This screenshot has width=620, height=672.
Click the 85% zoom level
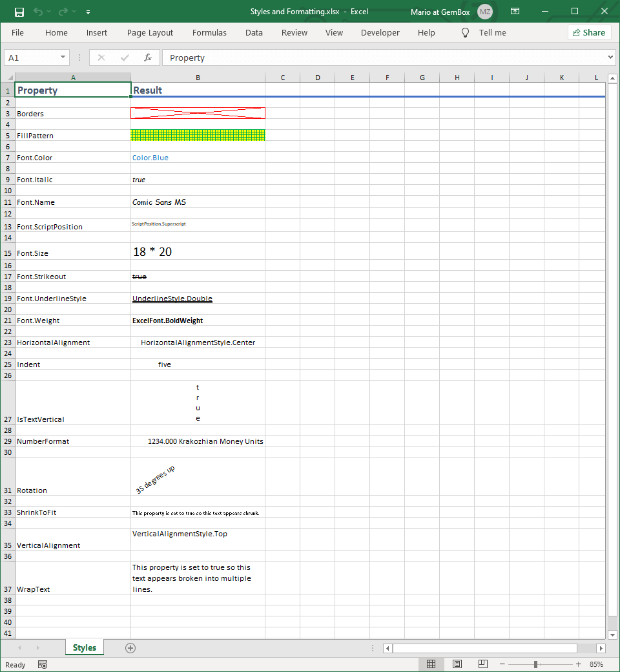tap(596, 664)
